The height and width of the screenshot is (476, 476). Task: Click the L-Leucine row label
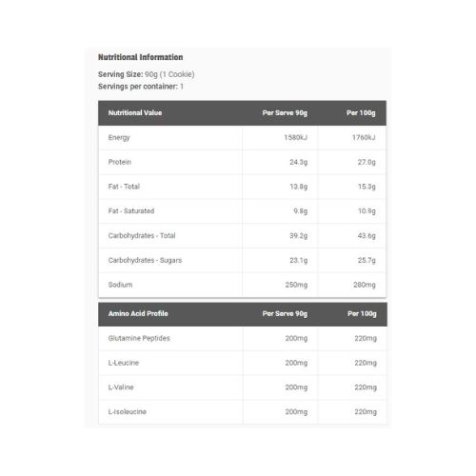coord(124,363)
